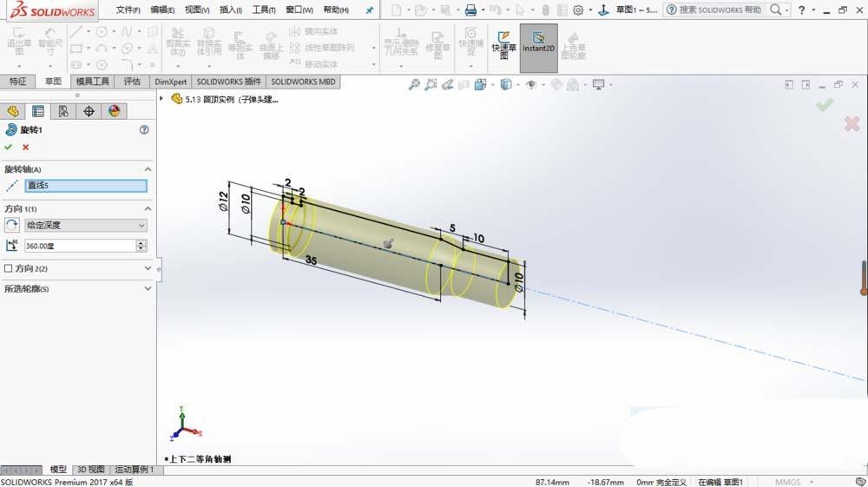The height and width of the screenshot is (487, 868).
Task: Click the Print icon in the top toolbar
Action: coord(470,10)
